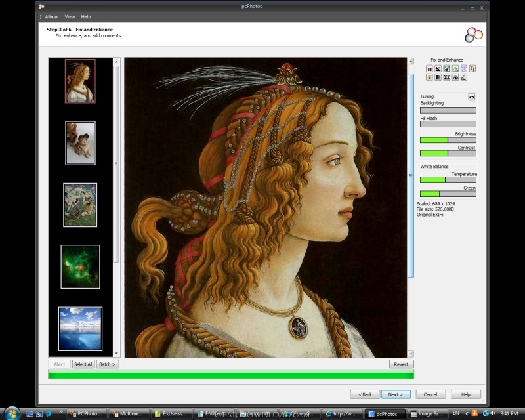The width and height of the screenshot is (525, 420).
Task: Proceed with the Next > button
Action: tap(396, 394)
